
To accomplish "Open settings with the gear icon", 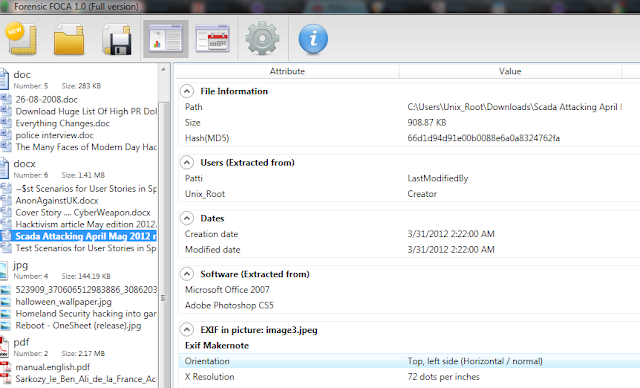I will point(262,39).
